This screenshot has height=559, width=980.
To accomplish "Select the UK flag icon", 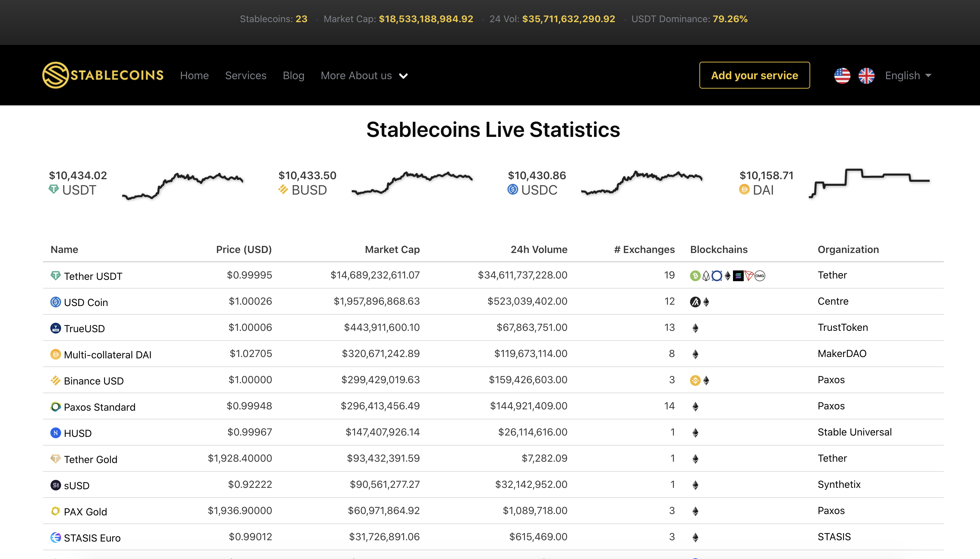I will (x=866, y=75).
